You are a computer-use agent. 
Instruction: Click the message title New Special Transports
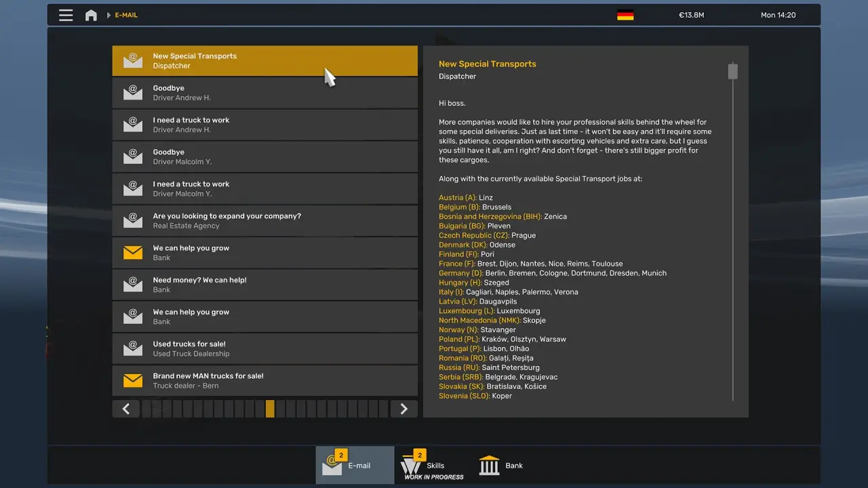488,64
